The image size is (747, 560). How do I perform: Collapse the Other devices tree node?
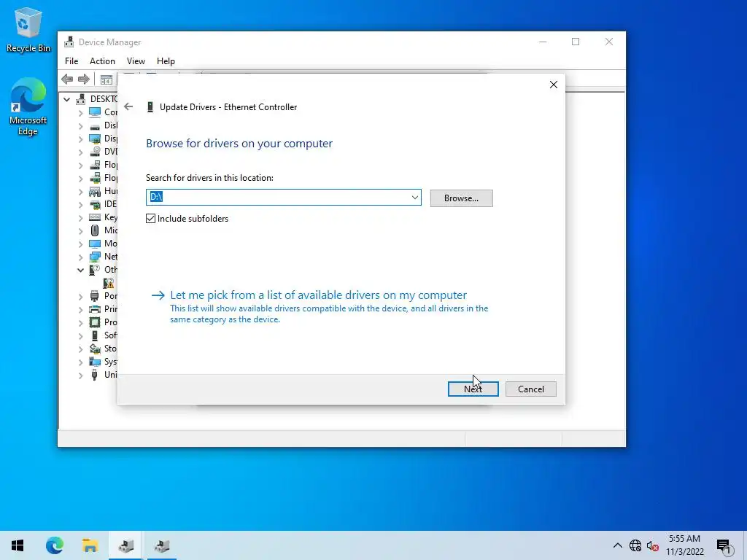[80, 270]
